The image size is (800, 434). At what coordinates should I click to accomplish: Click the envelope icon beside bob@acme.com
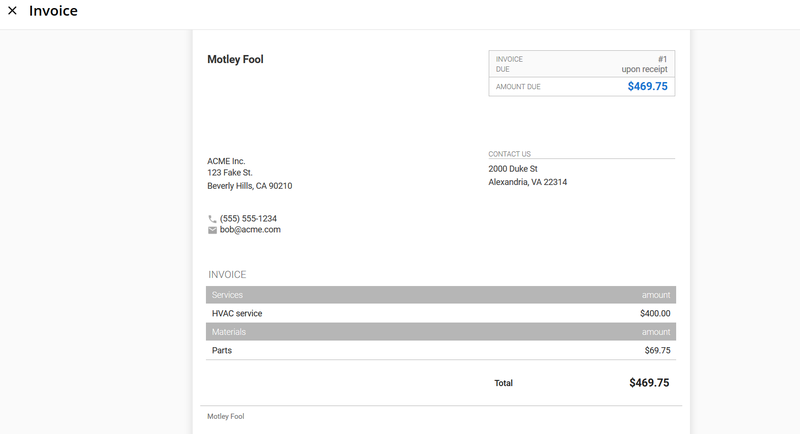click(x=212, y=230)
